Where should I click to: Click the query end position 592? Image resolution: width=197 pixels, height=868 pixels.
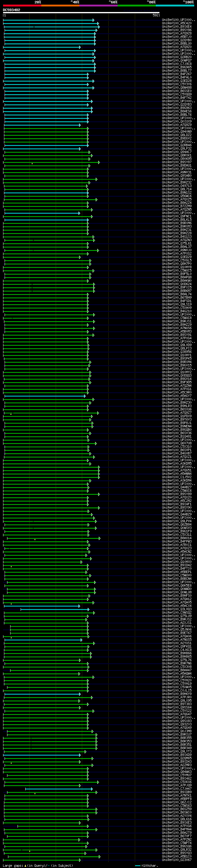tap(155, 15)
